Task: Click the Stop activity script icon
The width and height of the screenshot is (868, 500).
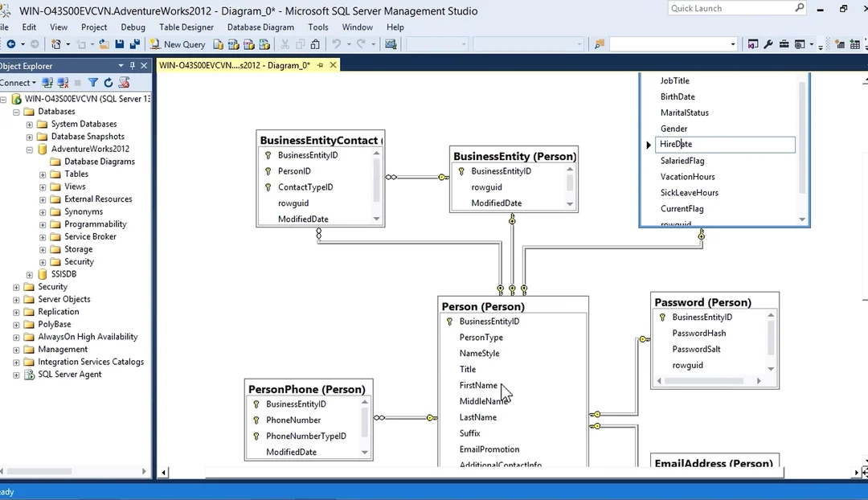Action: 124,83
